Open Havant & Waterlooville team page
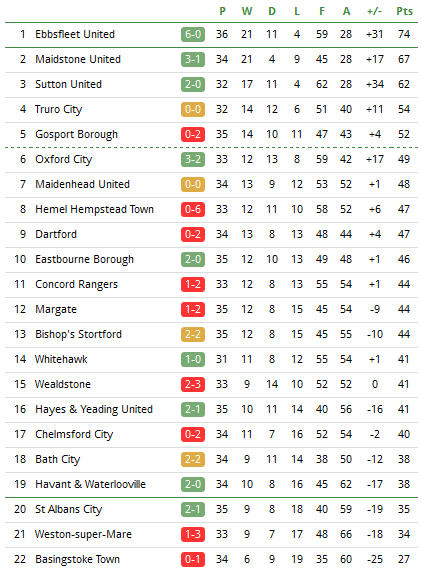This screenshot has height=570, width=422. [x=90, y=484]
